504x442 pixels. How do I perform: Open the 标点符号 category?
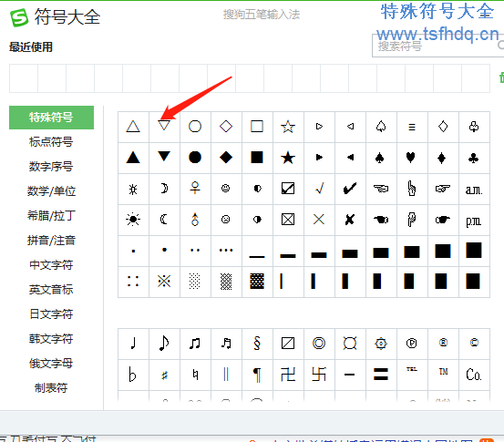click(51, 142)
